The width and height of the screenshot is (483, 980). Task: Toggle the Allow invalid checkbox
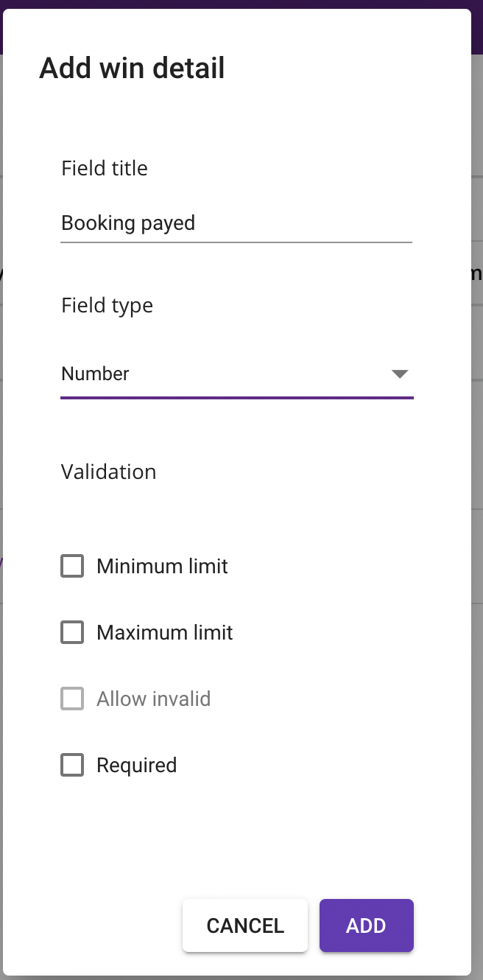[72, 699]
